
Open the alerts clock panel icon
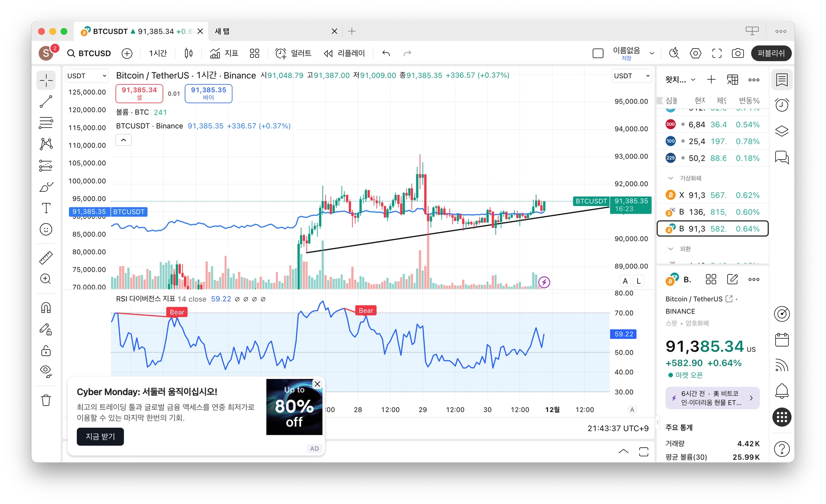(x=782, y=105)
